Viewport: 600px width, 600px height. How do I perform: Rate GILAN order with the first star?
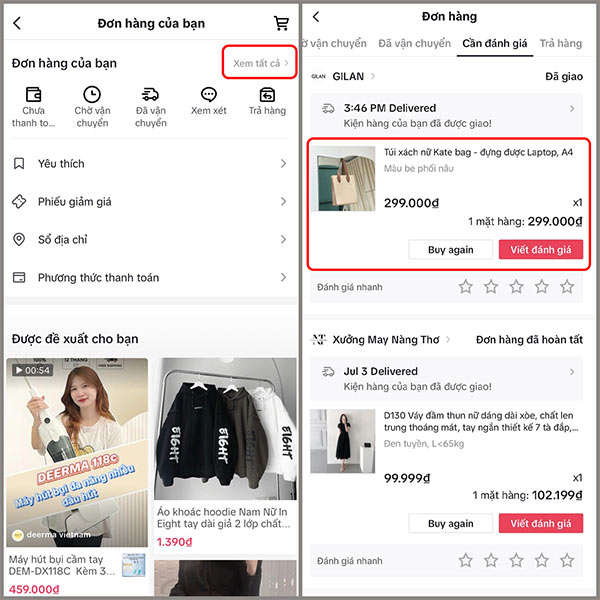(x=466, y=287)
